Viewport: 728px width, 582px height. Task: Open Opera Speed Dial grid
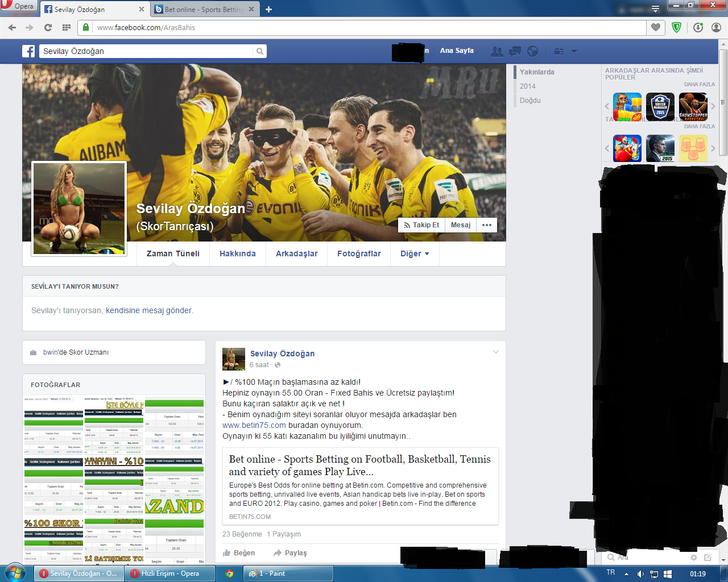click(67, 27)
